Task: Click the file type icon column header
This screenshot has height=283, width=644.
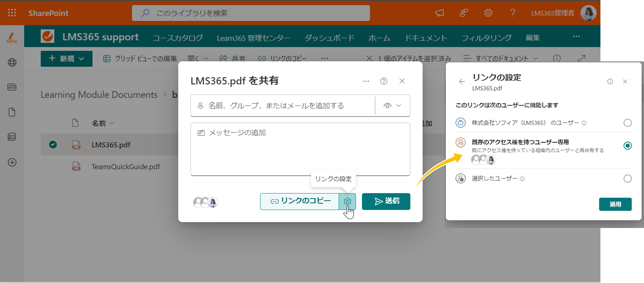Action: coord(75,123)
